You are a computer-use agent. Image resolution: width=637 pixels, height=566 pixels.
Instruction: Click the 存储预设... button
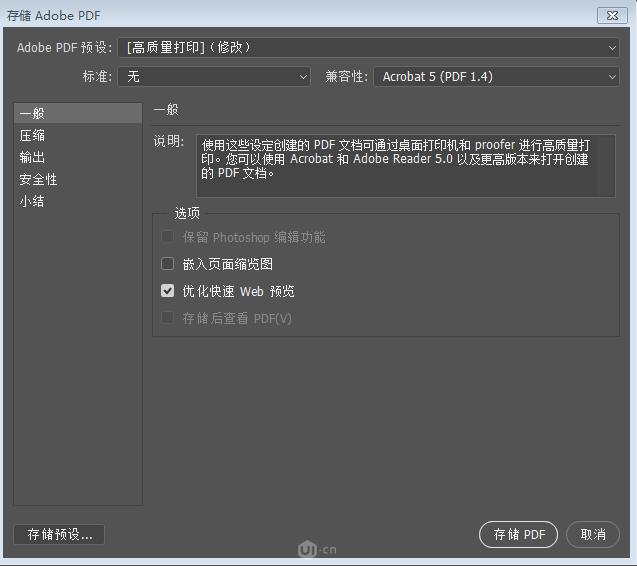[59, 534]
